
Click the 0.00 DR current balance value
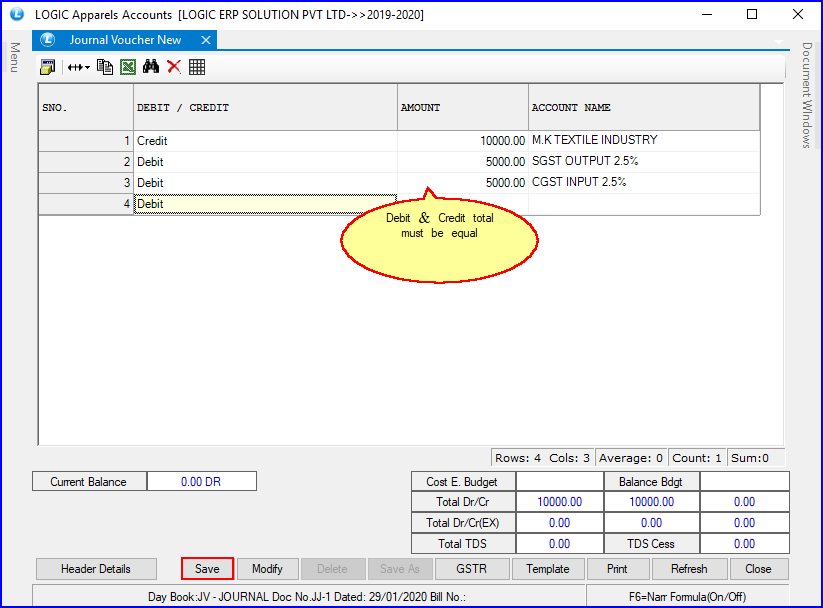click(x=202, y=481)
